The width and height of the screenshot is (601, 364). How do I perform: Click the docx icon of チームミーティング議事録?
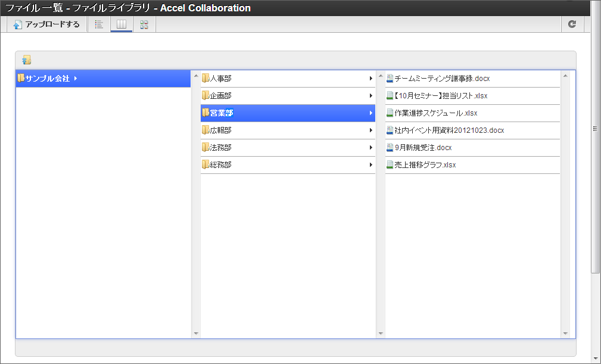(x=390, y=79)
